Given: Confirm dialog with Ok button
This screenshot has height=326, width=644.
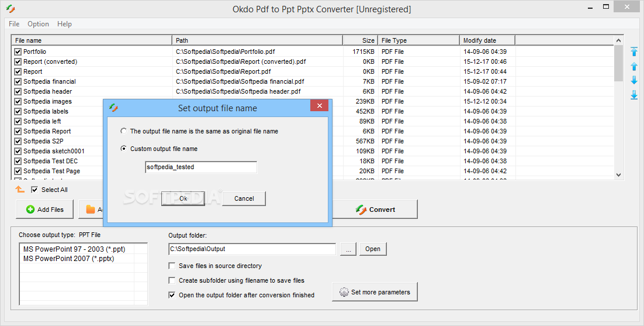Looking at the screenshot, I should 183,198.
